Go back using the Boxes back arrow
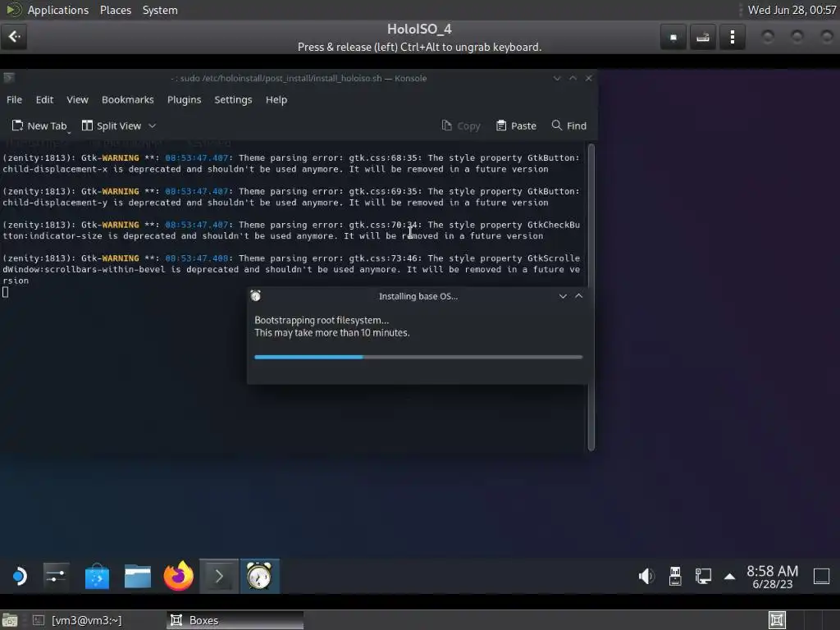 click(x=14, y=37)
